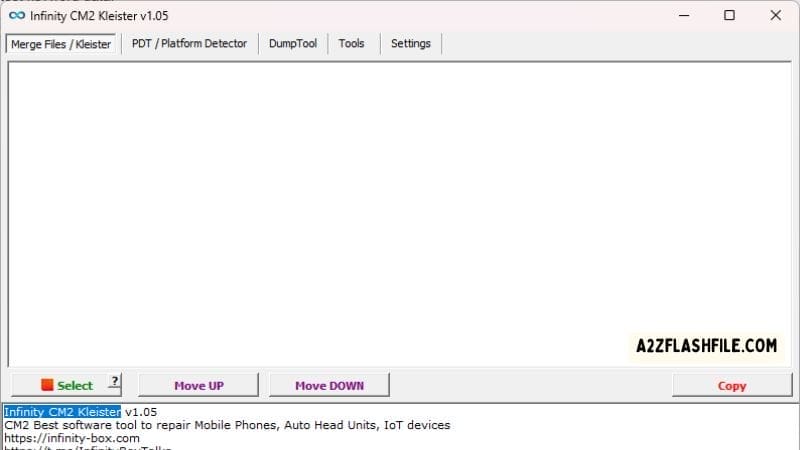Click inside the empty file list area
The height and width of the screenshot is (450, 800).
click(399, 213)
